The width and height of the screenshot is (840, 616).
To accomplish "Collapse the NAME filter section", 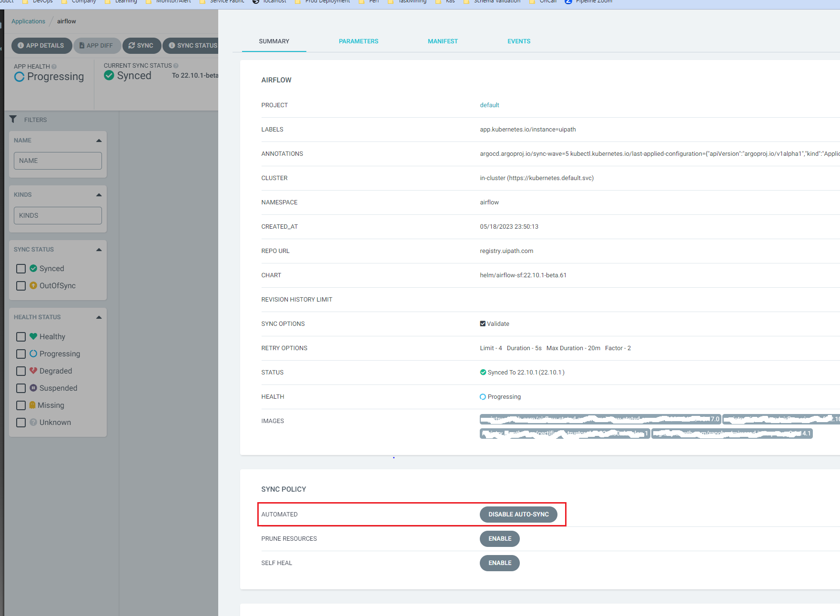I will (99, 141).
